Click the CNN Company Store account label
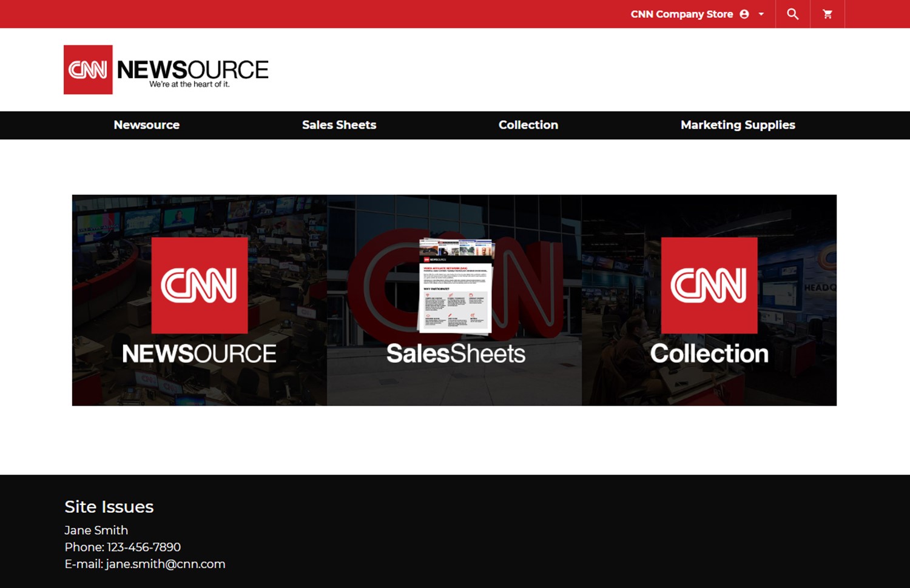Image resolution: width=910 pixels, height=588 pixels. (x=682, y=14)
